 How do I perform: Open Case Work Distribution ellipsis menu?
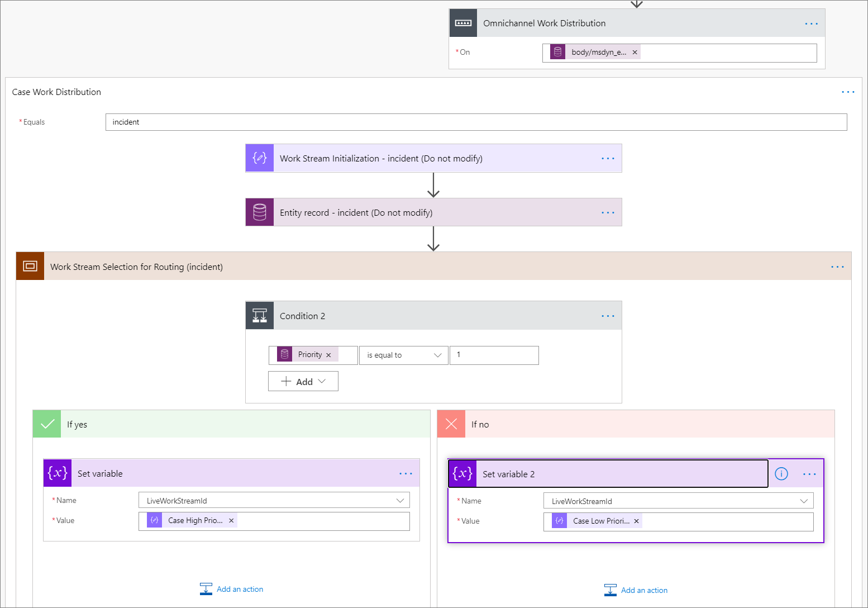click(848, 92)
